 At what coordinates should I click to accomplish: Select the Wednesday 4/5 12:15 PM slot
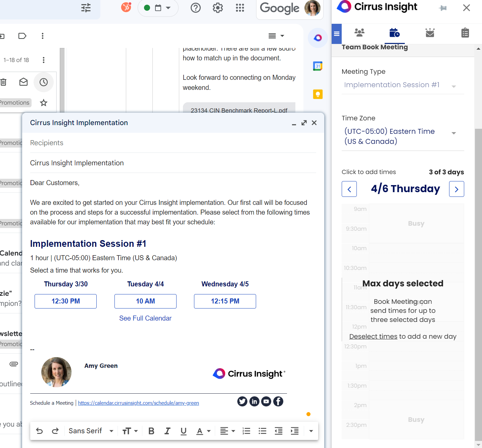click(x=225, y=301)
